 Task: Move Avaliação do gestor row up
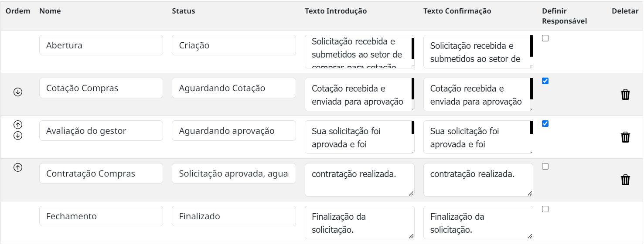click(18, 125)
